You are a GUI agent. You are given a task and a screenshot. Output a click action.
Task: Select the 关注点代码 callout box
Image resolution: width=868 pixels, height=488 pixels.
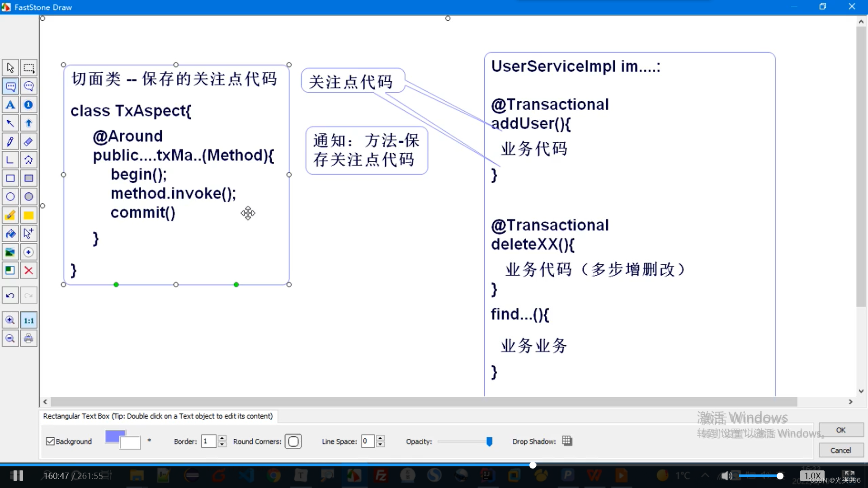(353, 81)
